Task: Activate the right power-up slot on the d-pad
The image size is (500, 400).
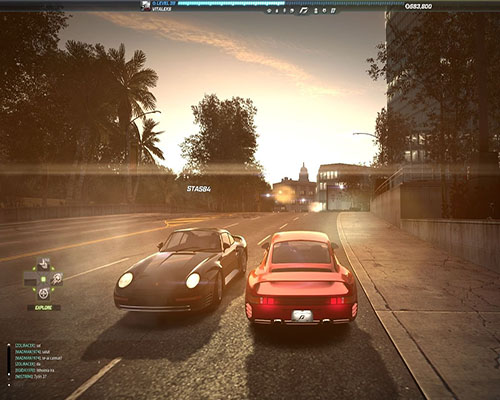Action: [57, 279]
